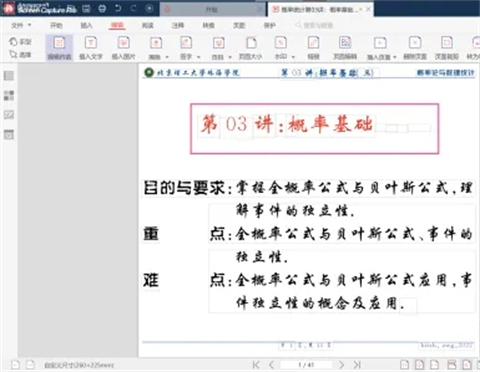
Task: Open the bottom sidebar panel icon
Action: pyautogui.click(x=9, y=135)
